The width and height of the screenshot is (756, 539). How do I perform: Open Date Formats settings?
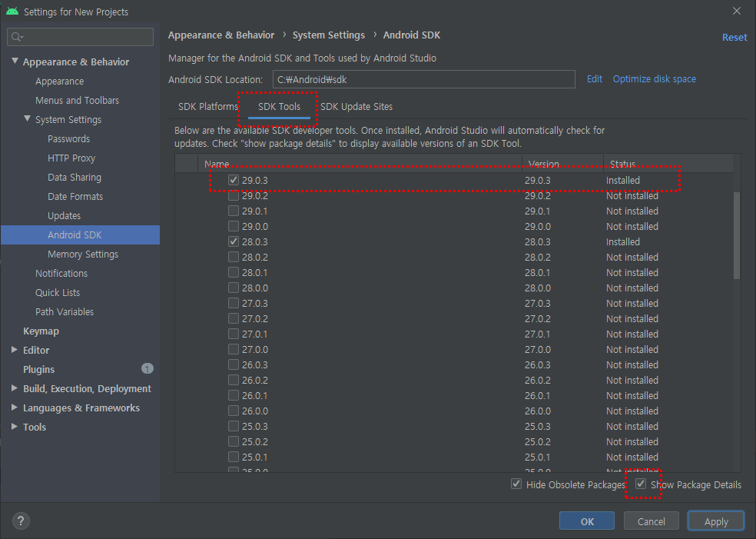click(75, 196)
